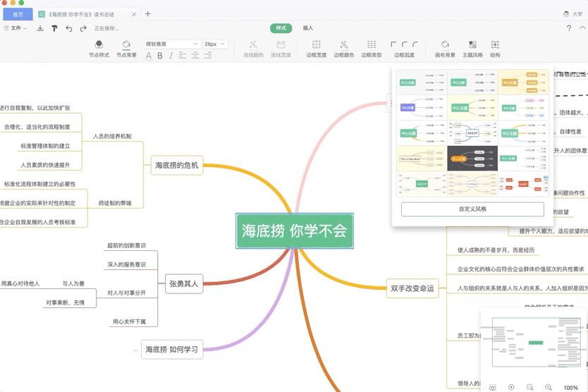The height and width of the screenshot is (392, 588).
Task: Zoom in with the plus magnifier
Action: pos(549,387)
